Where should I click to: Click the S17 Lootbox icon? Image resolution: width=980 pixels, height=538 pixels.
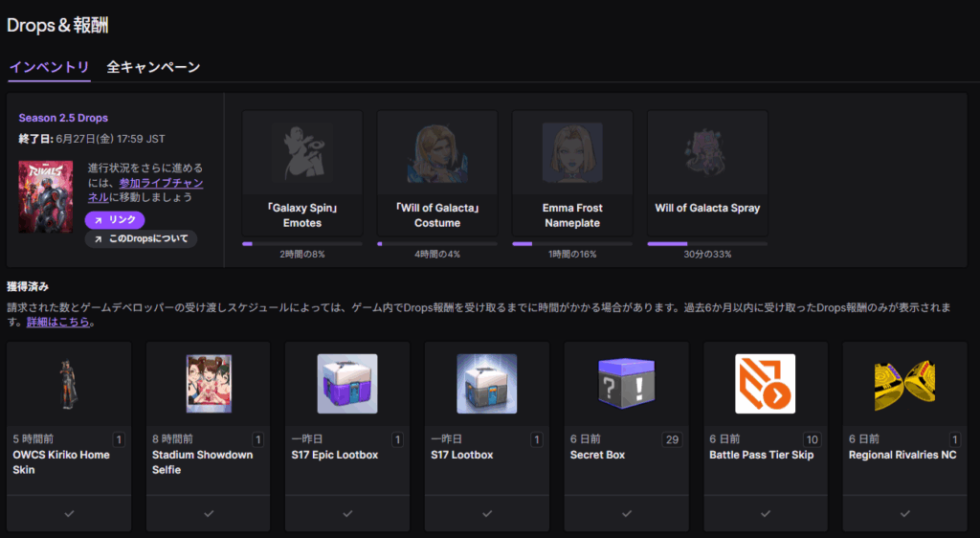point(487,384)
